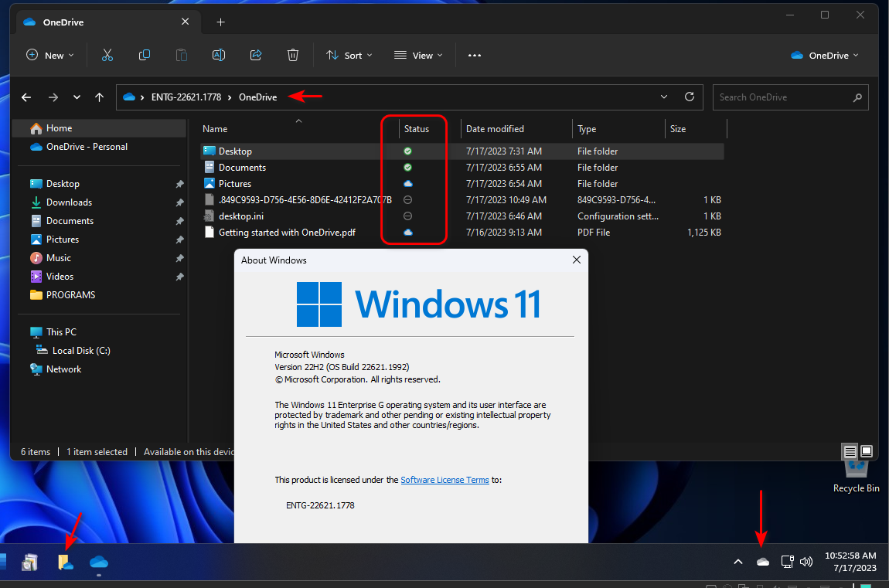Image resolution: width=889 pixels, height=588 pixels.
Task: Close the About Windows dialog
Action: coord(577,260)
